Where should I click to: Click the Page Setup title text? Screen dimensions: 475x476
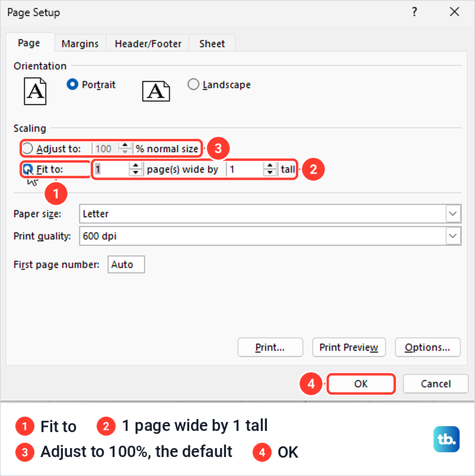(x=34, y=12)
